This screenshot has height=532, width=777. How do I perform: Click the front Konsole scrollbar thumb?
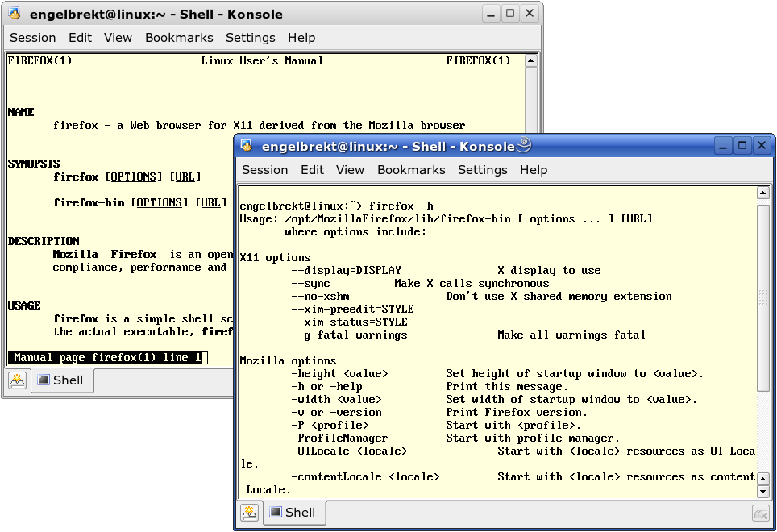pyautogui.click(x=763, y=297)
